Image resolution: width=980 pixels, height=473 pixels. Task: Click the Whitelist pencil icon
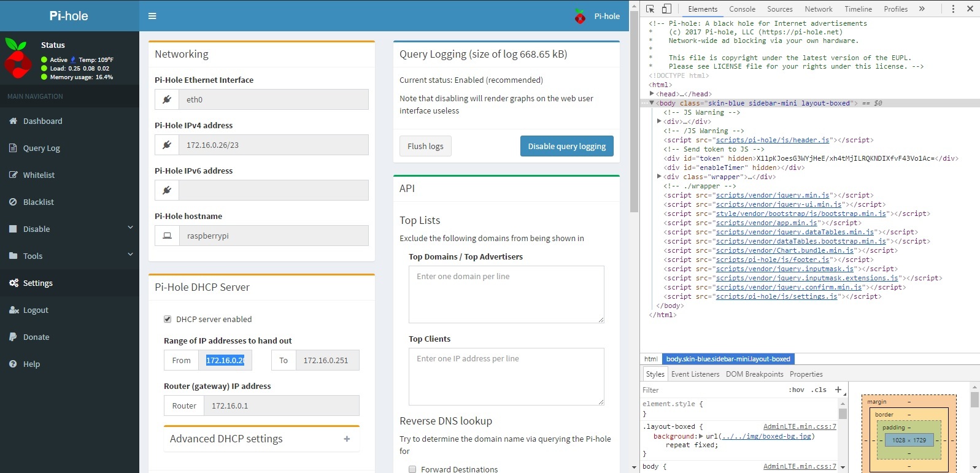pos(13,175)
